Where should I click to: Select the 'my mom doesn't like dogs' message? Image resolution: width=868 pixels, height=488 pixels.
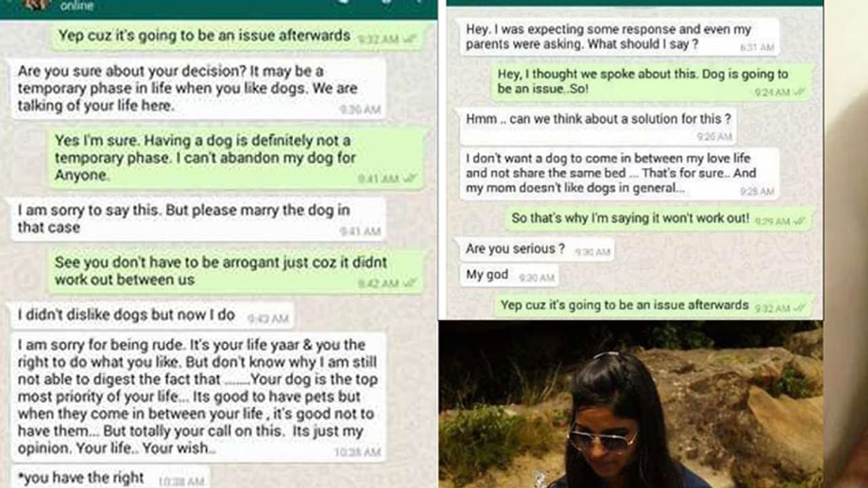[620, 174]
